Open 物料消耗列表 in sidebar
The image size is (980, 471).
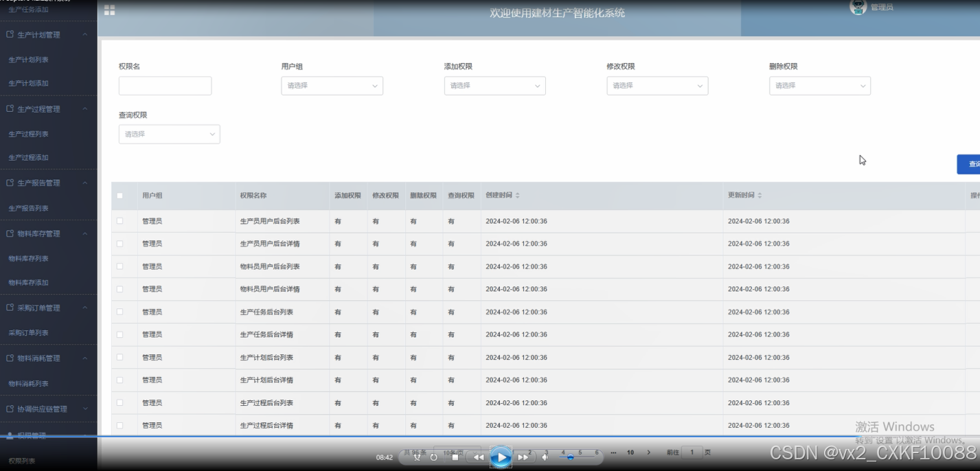[28, 384]
